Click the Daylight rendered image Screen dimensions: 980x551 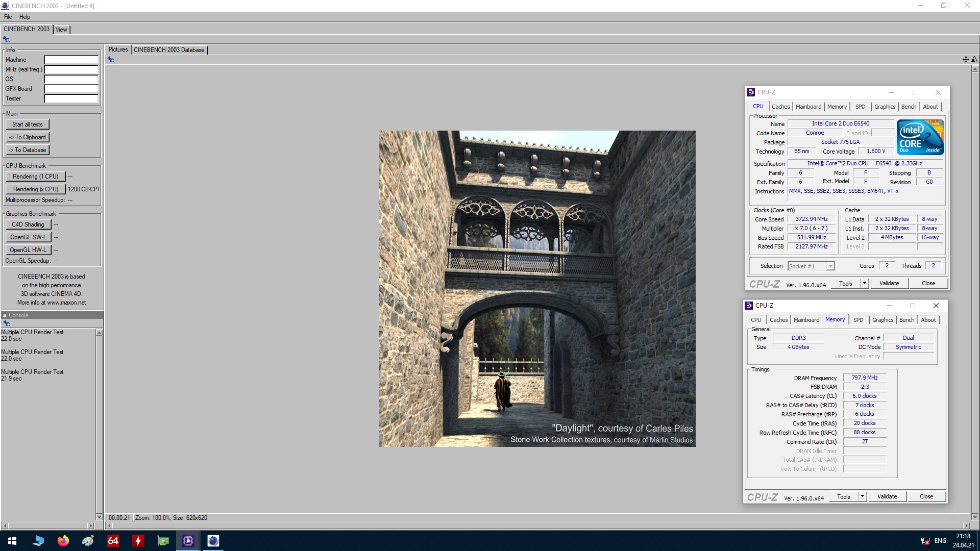[x=537, y=289]
